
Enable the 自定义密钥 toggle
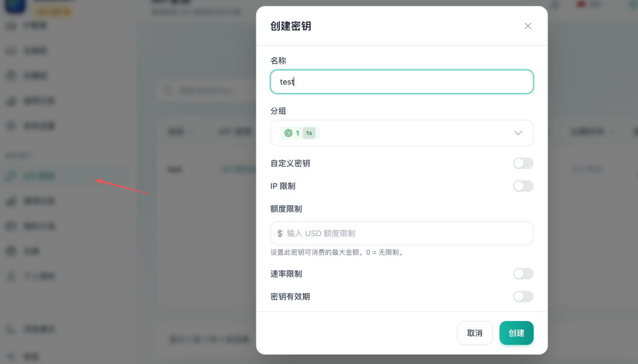(523, 163)
